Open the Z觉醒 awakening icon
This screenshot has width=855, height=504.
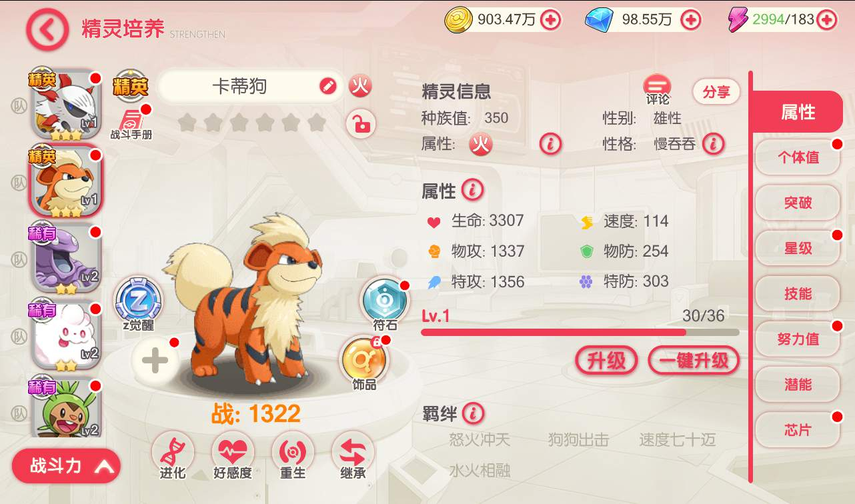click(138, 299)
